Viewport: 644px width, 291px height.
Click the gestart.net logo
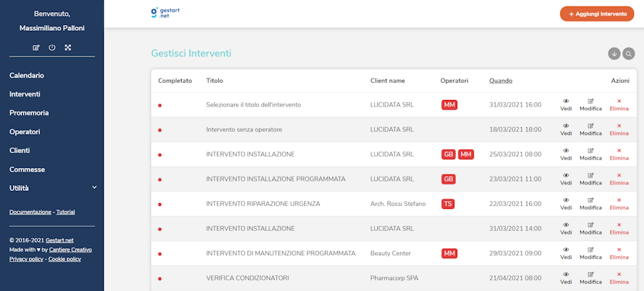tap(165, 13)
